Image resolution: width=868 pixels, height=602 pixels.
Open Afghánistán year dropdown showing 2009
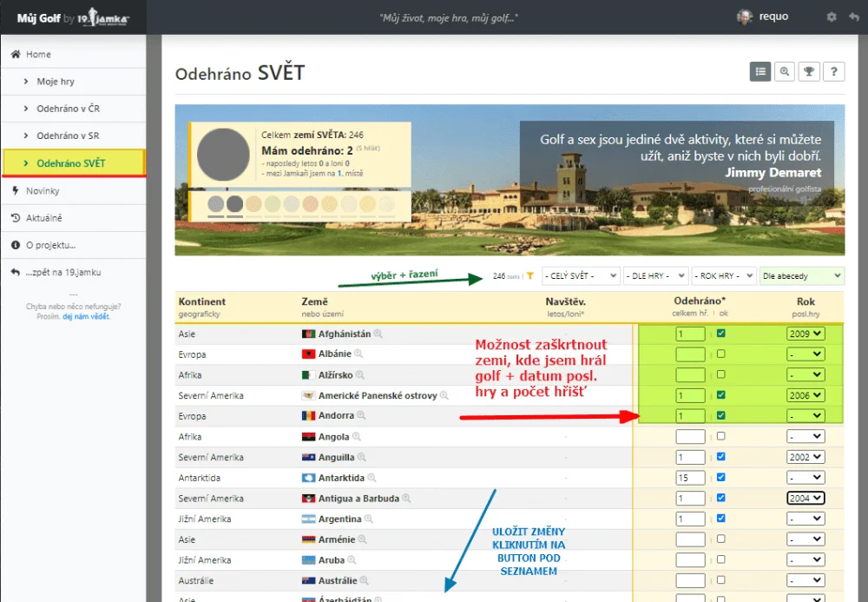click(x=806, y=334)
